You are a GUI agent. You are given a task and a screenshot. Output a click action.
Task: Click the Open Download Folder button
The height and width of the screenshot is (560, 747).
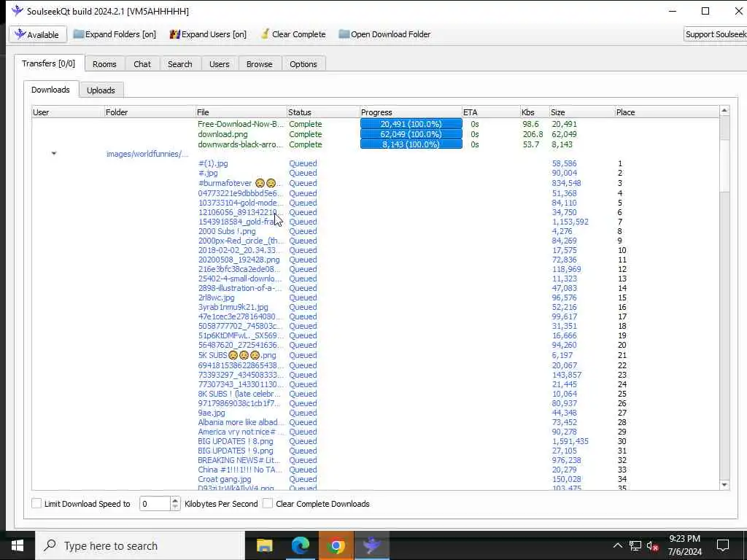click(x=385, y=34)
